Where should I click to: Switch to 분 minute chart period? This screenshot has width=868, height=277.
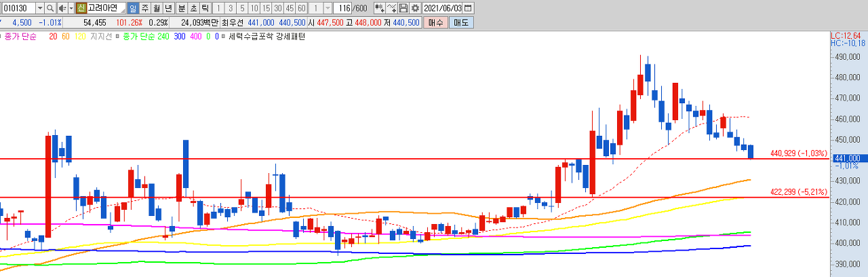(181, 8)
